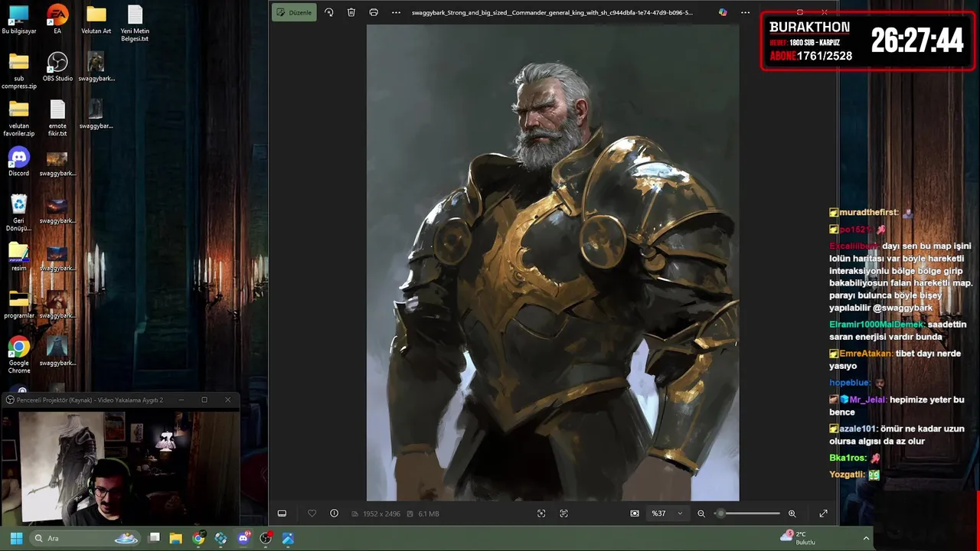
Task: Open the Windows Start menu
Action: pyautogui.click(x=16, y=538)
